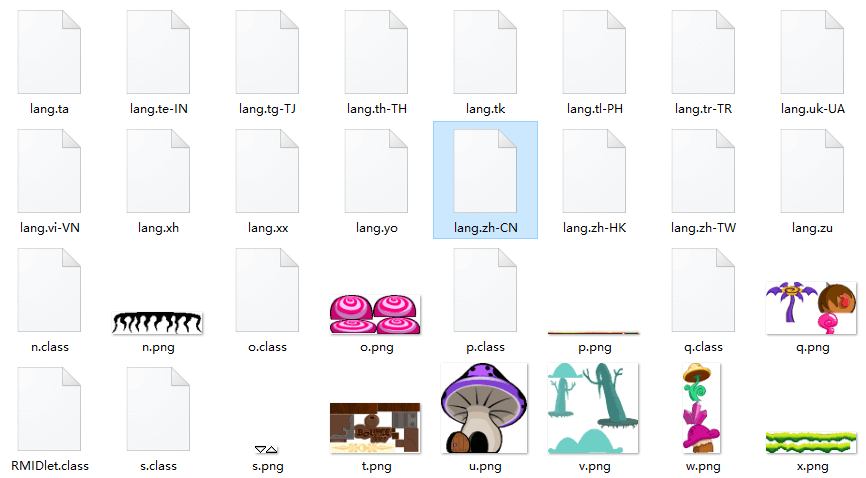The width and height of the screenshot is (866, 478).
Task: Click the file name label 's.png'
Action: [267, 466]
